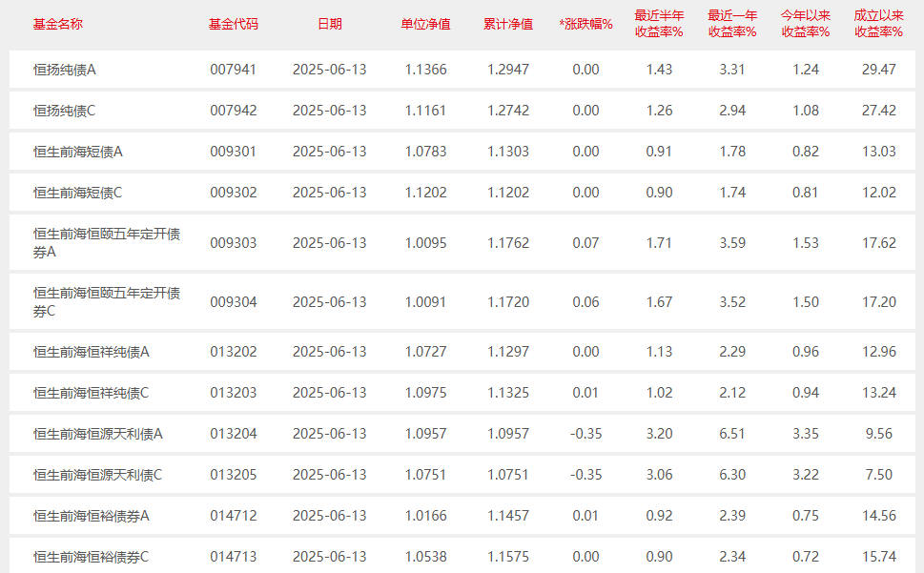924x573 pixels.
Task: Select fund code 009304
Action: tap(234, 302)
